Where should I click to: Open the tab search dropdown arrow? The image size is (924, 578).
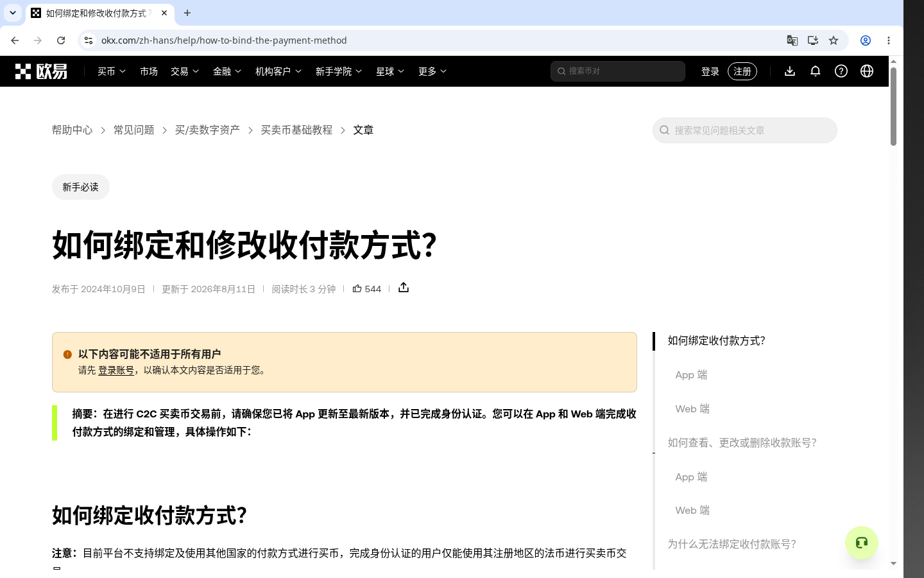point(13,13)
